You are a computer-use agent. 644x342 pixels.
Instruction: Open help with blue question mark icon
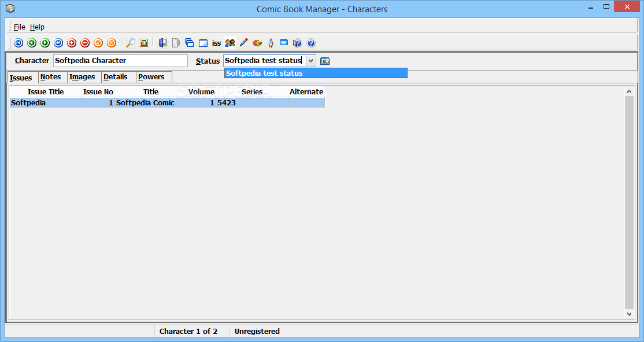click(x=311, y=43)
